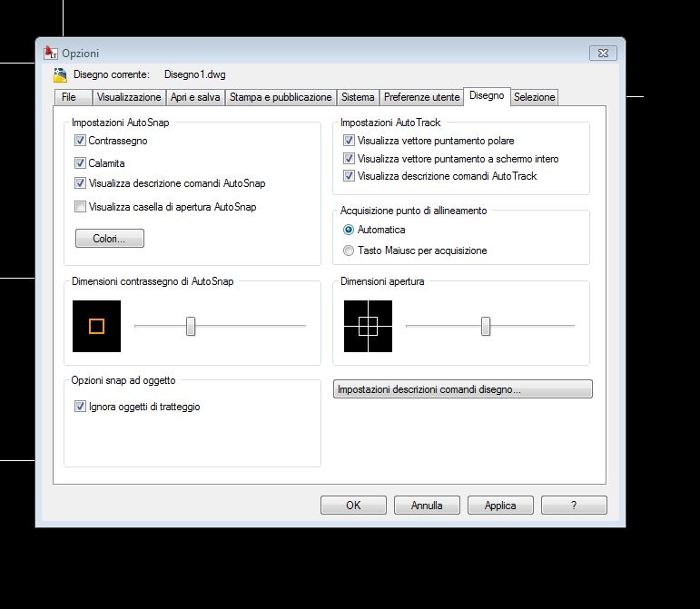The height and width of the screenshot is (609, 700).
Task: Click the Applica button
Action: 500,505
